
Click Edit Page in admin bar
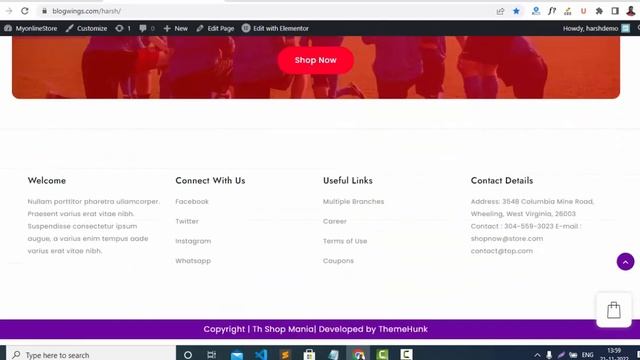pyautogui.click(x=215, y=28)
